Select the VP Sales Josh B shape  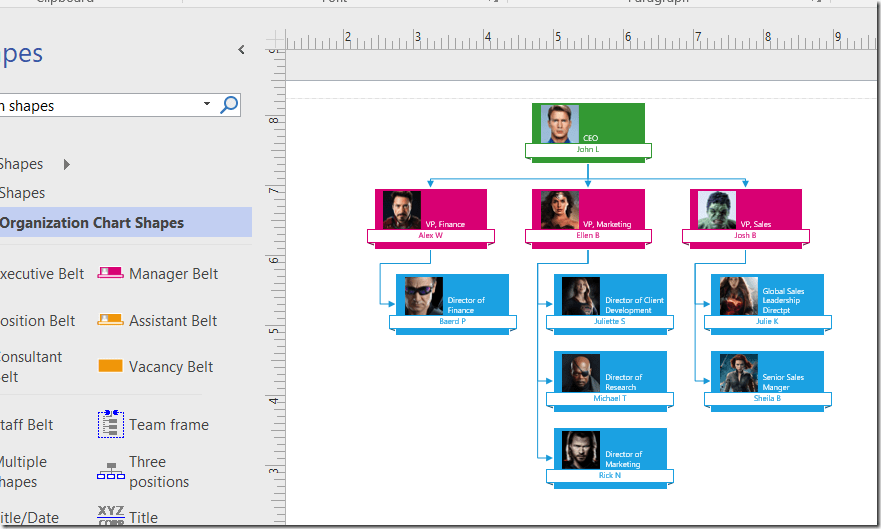tap(746, 218)
